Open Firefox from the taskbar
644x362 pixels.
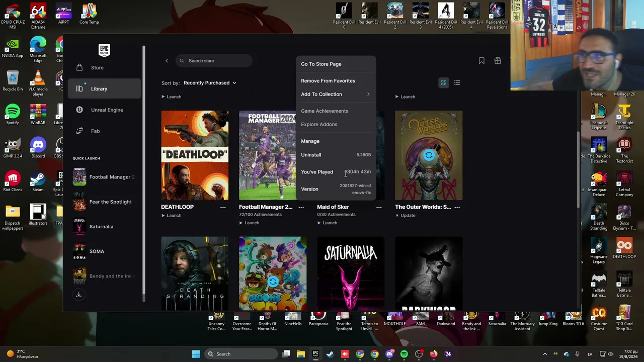click(433, 354)
